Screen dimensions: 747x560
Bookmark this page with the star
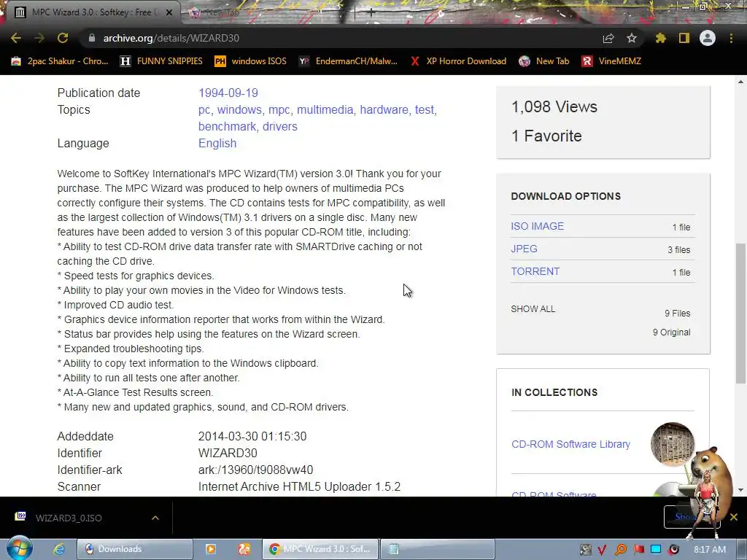(631, 38)
